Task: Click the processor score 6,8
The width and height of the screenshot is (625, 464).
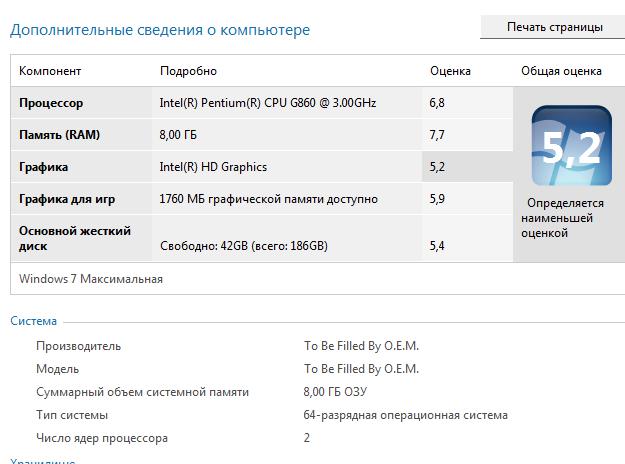Action: tap(437, 103)
